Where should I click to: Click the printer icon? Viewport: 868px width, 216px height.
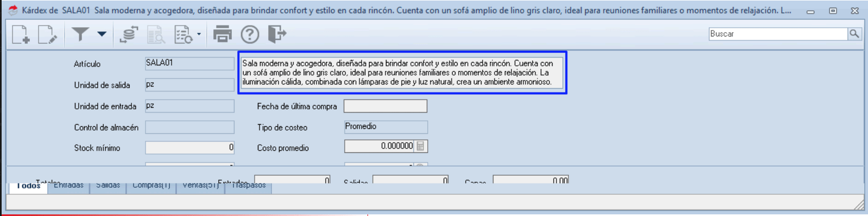223,34
